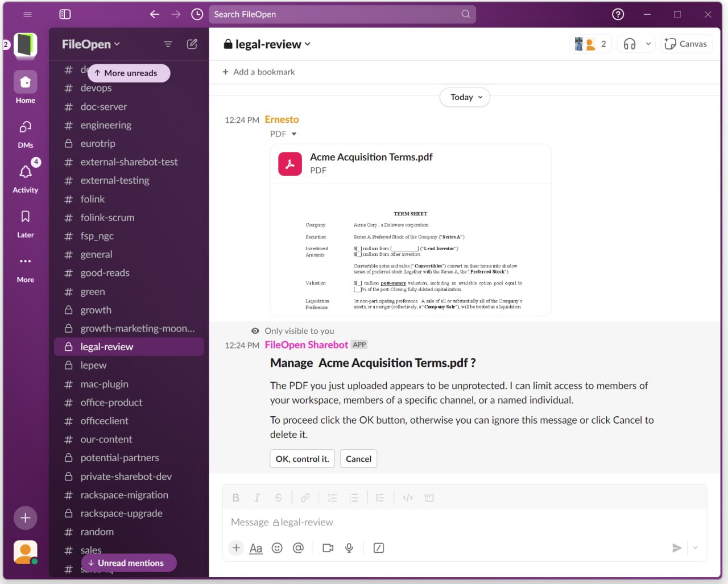Jump down via Unread mentions
The height and width of the screenshot is (584, 728).
point(129,563)
